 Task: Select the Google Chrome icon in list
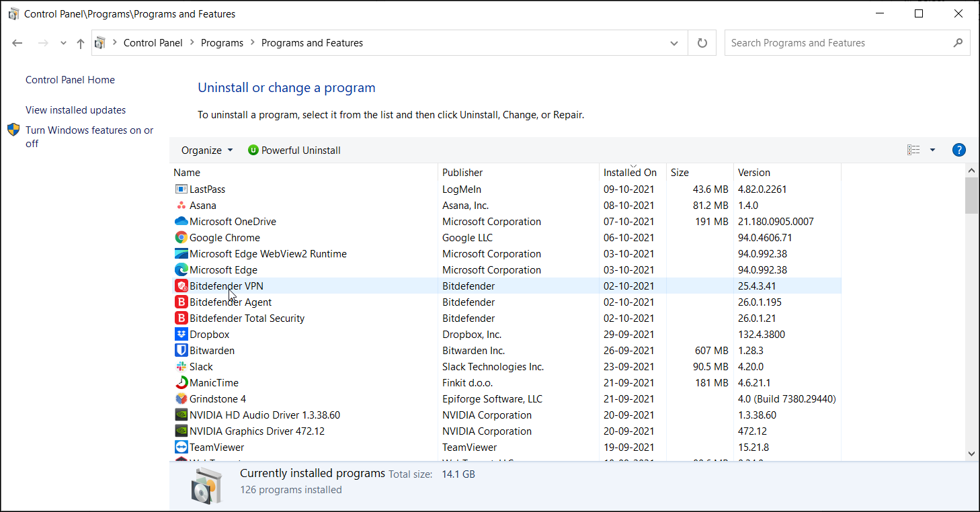pyautogui.click(x=181, y=238)
